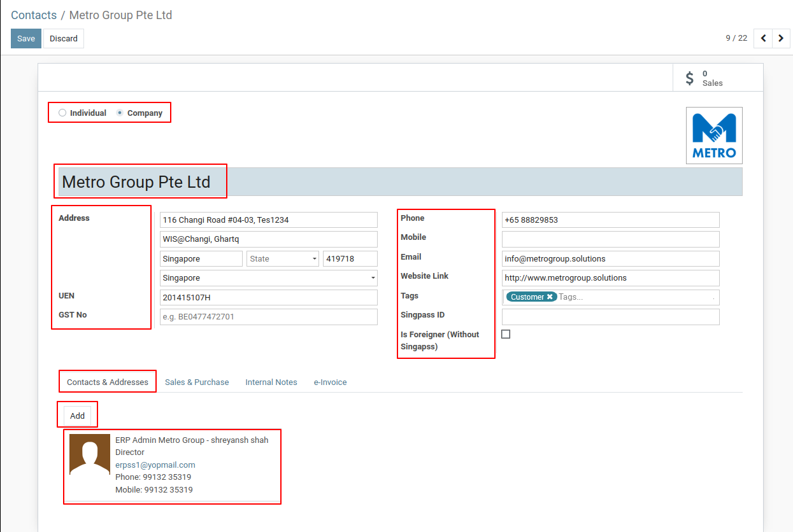Edit the company name Metro Group Pte Ltd
793x532 pixels.
pos(401,181)
